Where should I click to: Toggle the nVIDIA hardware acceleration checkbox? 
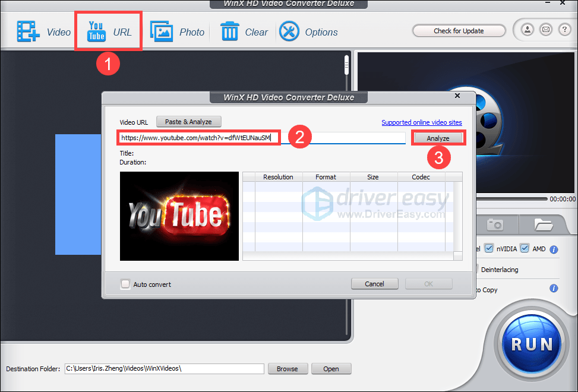coord(489,249)
